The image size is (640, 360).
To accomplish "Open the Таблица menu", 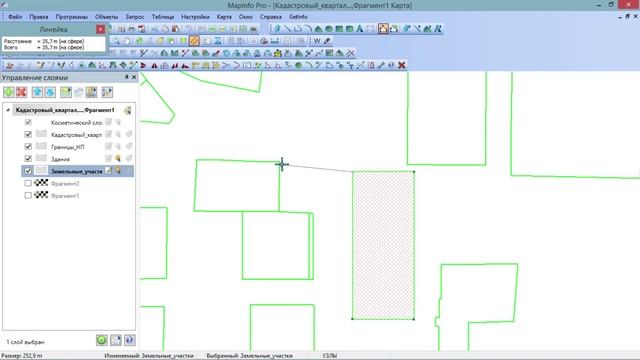I will tap(163, 17).
